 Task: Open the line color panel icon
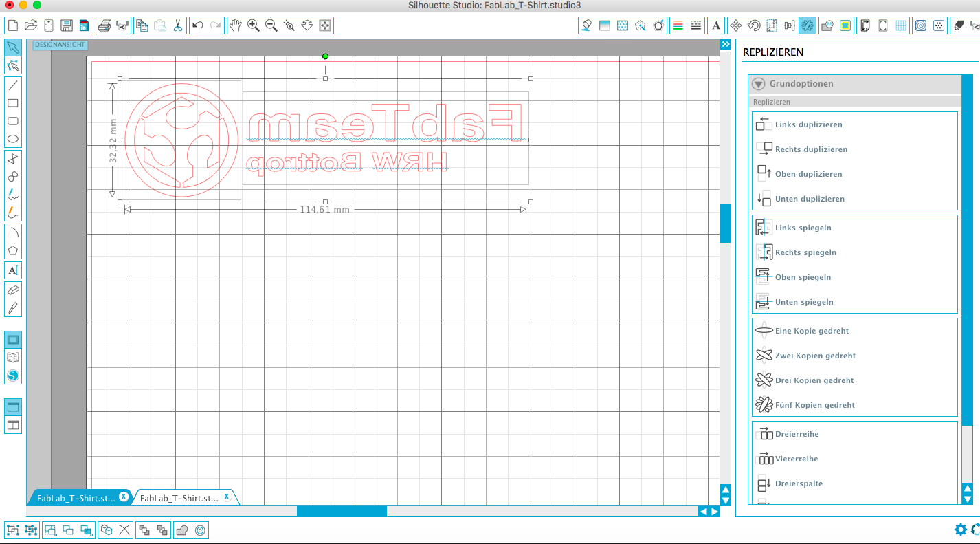678,25
